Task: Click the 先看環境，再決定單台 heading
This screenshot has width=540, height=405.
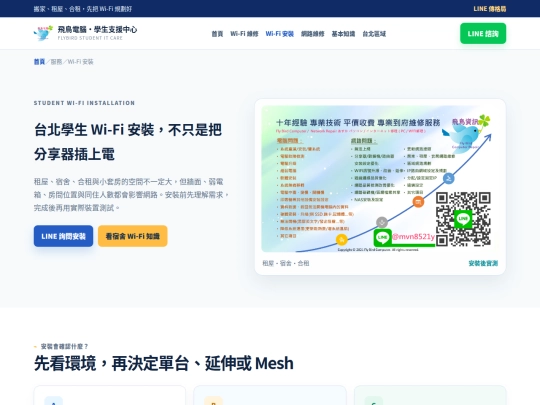Action: click(x=164, y=363)
